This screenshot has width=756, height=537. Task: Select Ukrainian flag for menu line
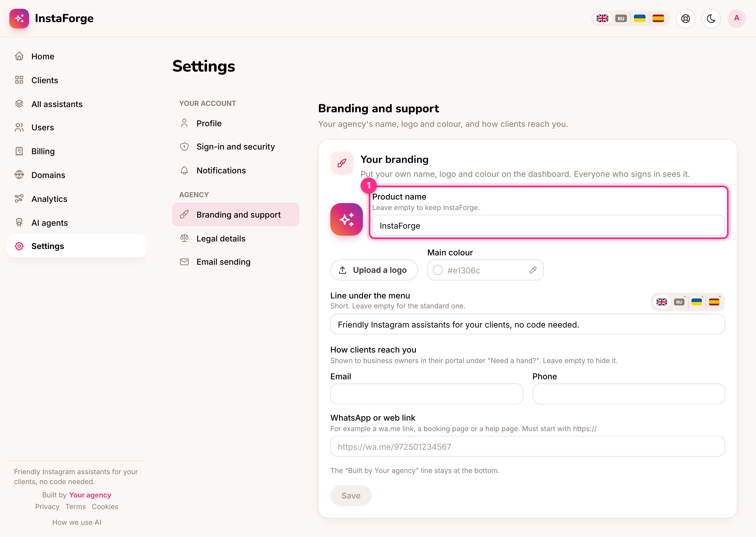coord(696,302)
